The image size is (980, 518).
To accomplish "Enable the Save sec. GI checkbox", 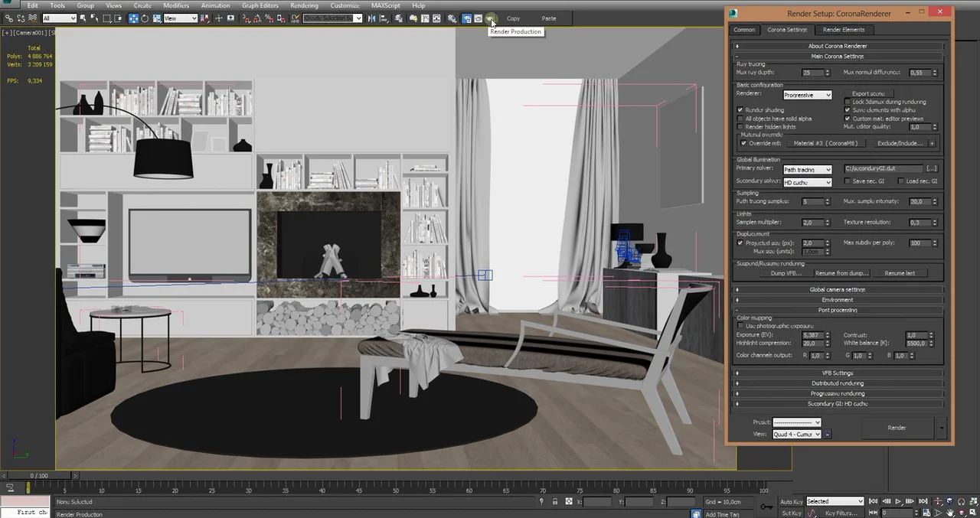I will coord(848,181).
